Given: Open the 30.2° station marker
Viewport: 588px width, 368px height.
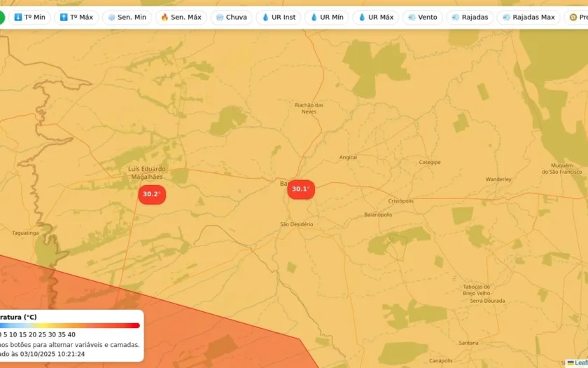Looking at the screenshot, I should click(152, 195).
